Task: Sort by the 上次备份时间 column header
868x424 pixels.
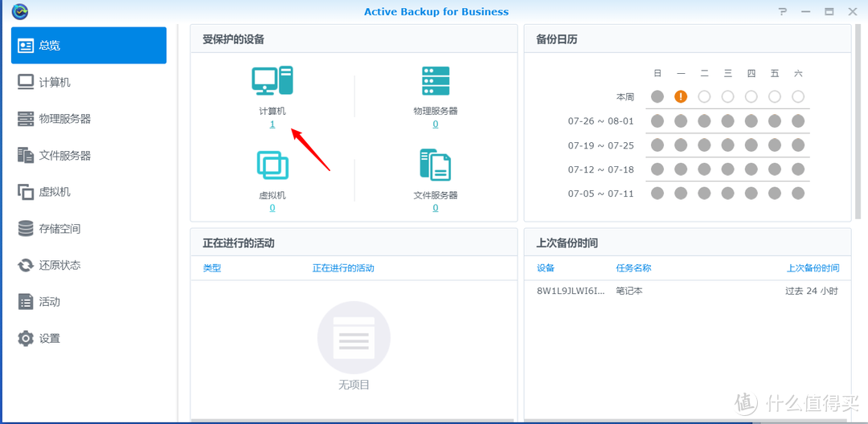Action: tap(813, 268)
